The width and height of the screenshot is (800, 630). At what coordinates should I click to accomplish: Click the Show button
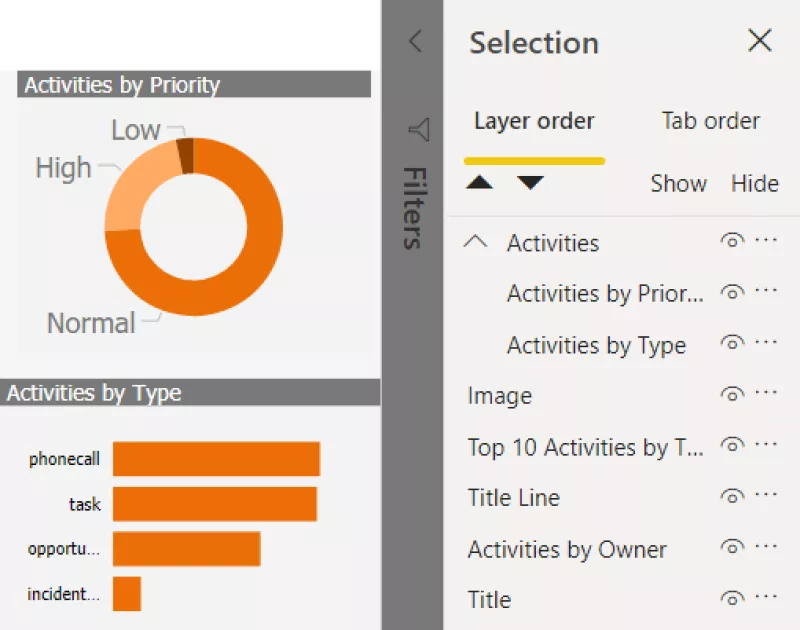click(678, 184)
